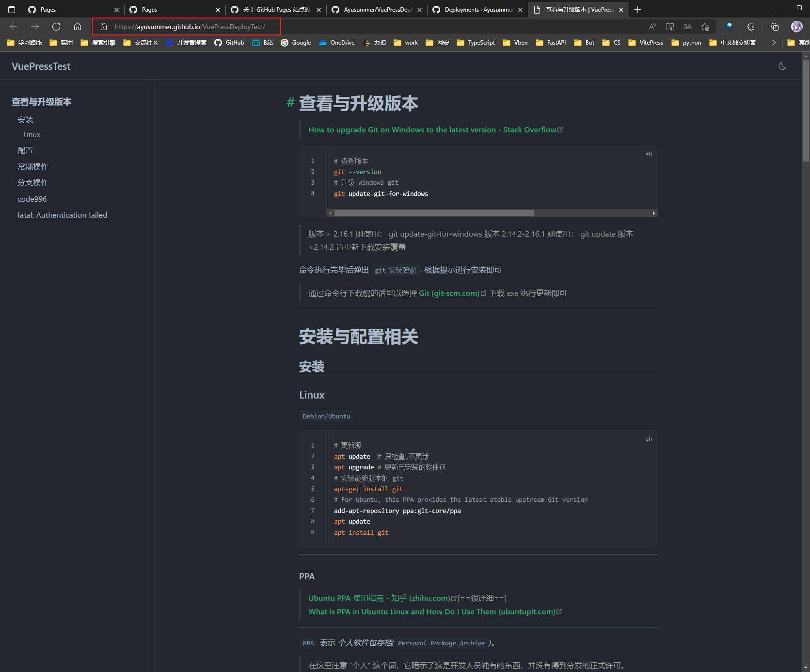810x672 pixels.
Task: Jump to code996 in sidebar
Action: (32, 199)
